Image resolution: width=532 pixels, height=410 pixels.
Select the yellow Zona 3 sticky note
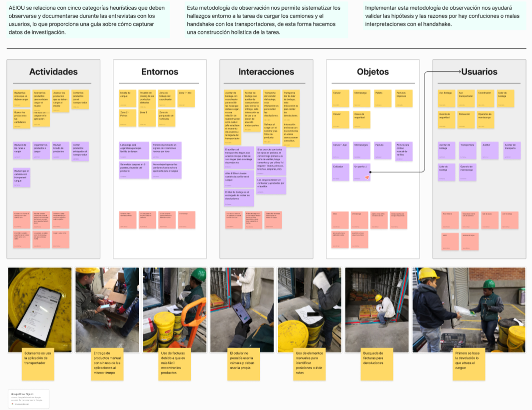tap(147, 118)
